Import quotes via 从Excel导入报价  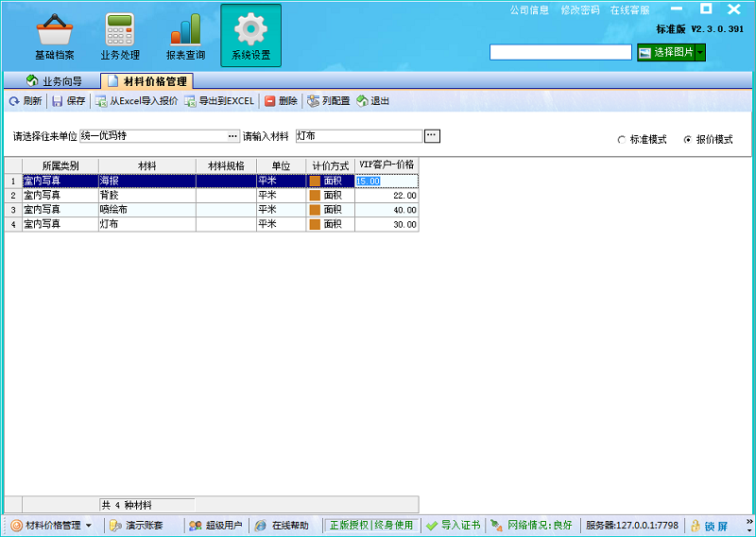click(x=136, y=101)
